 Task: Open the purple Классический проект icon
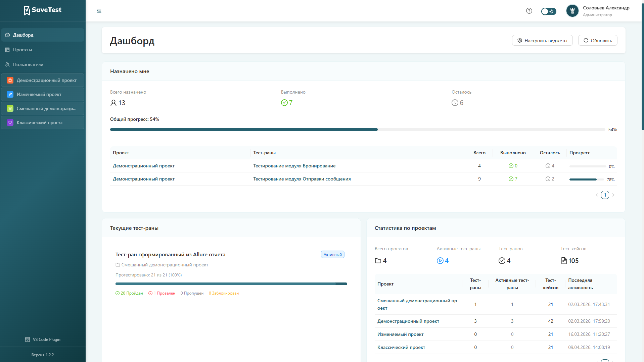[x=10, y=122]
